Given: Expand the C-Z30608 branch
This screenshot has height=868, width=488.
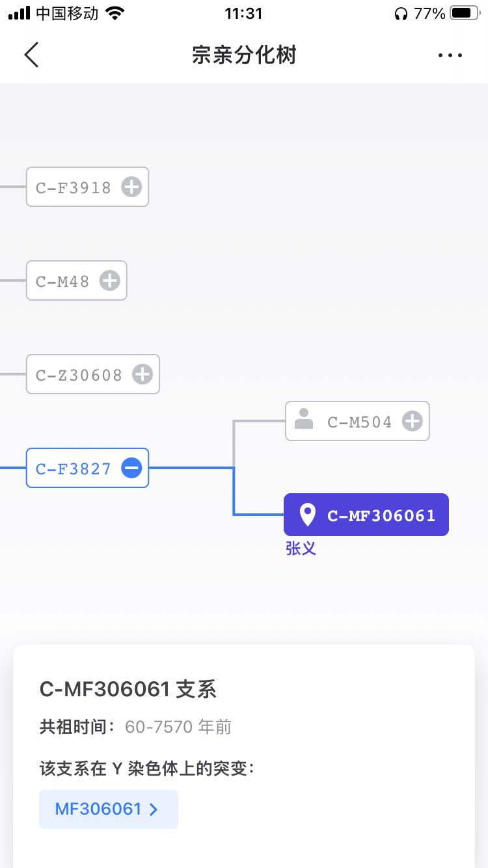Looking at the screenshot, I should click(x=142, y=375).
